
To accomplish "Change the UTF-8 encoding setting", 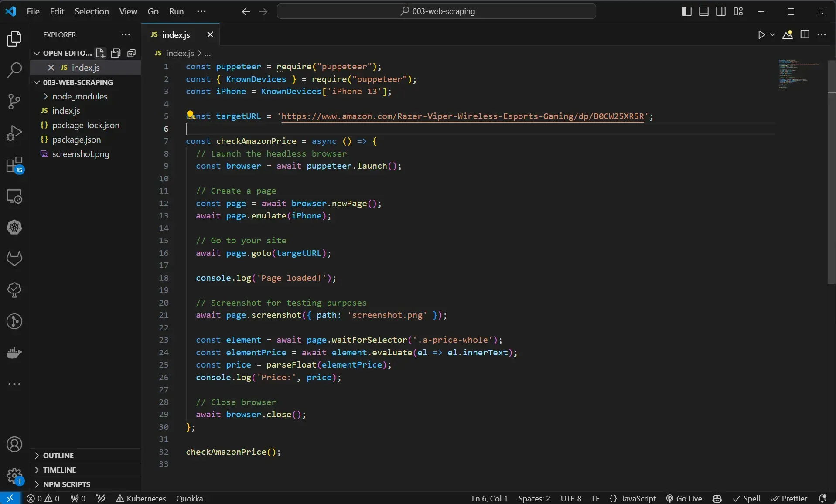I will (x=571, y=498).
